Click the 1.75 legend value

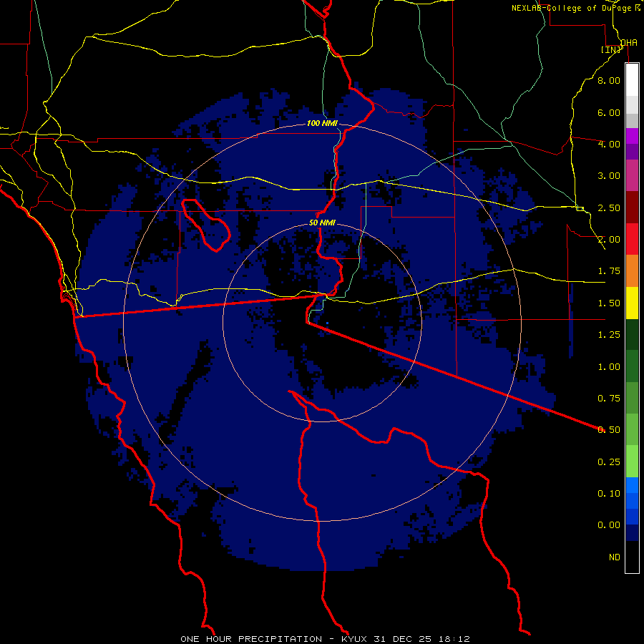tap(609, 271)
